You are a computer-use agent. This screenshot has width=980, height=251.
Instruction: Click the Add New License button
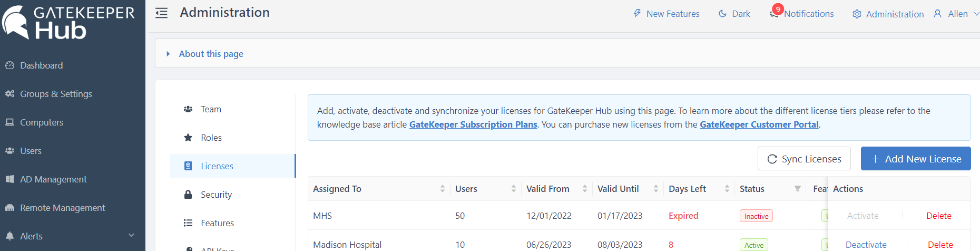915,159
